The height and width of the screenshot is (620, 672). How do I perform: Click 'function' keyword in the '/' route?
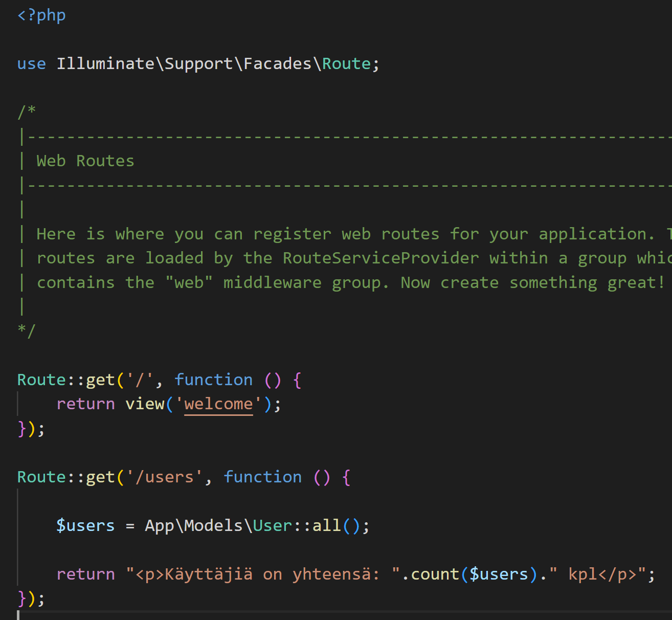(x=213, y=380)
